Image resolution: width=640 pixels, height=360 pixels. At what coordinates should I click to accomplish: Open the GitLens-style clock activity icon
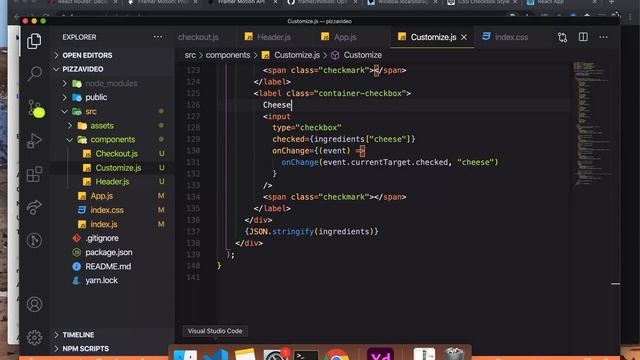point(34,240)
